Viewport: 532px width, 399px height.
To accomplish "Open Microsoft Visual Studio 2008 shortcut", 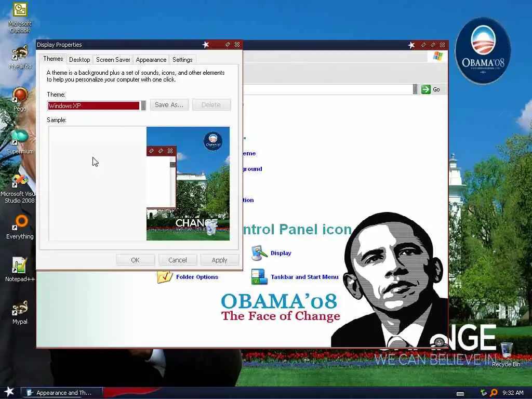I will 19,188.
